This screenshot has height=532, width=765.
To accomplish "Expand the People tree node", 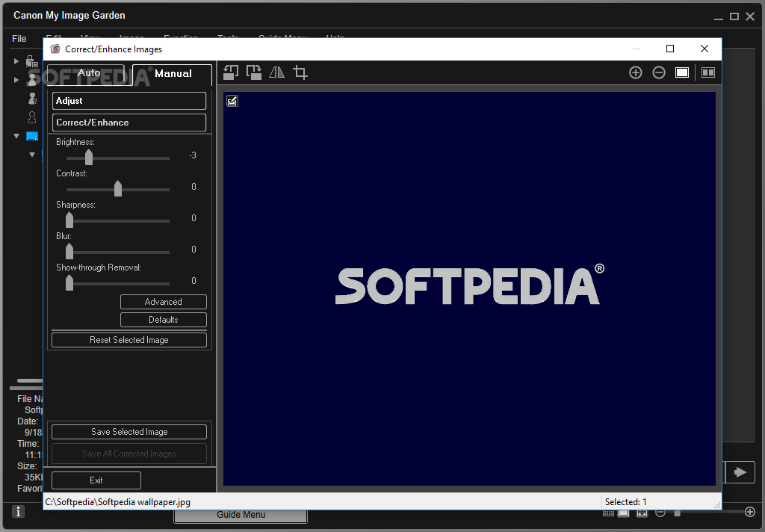I will pyautogui.click(x=16, y=79).
